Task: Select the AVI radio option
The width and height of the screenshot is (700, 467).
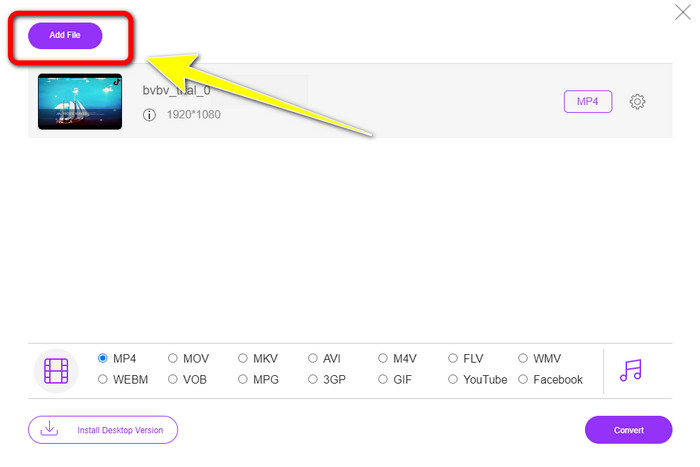Action: (x=314, y=358)
